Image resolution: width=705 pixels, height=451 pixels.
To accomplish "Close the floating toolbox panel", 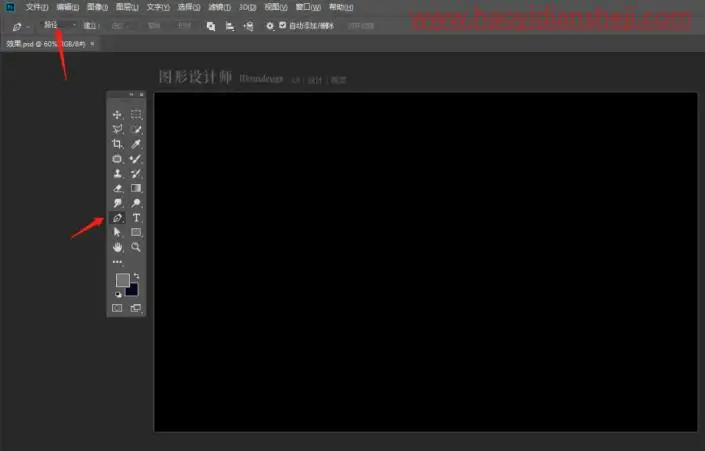I will click(x=141, y=94).
